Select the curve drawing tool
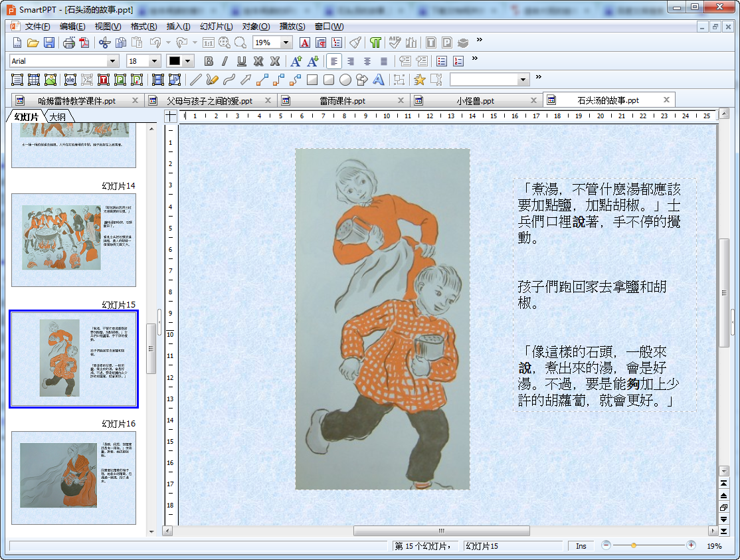740x560 pixels. coord(229,80)
